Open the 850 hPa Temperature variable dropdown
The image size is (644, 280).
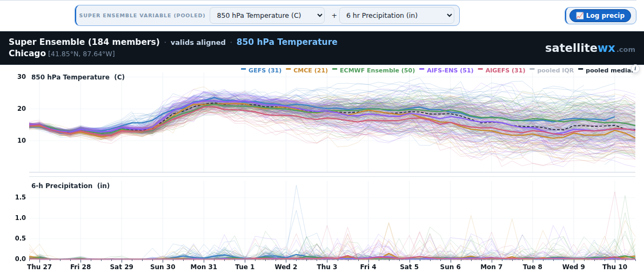[x=267, y=16]
